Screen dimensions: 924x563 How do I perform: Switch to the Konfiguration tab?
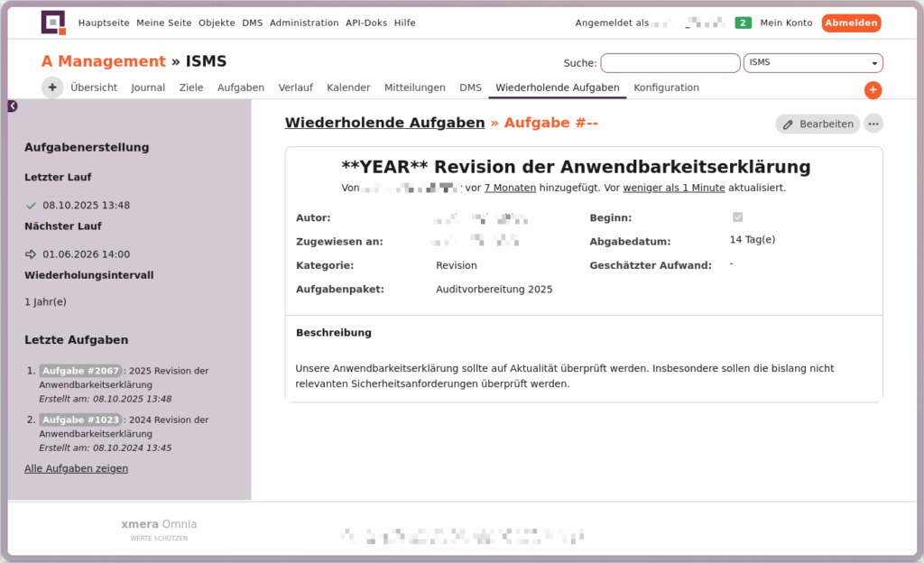(x=666, y=88)
